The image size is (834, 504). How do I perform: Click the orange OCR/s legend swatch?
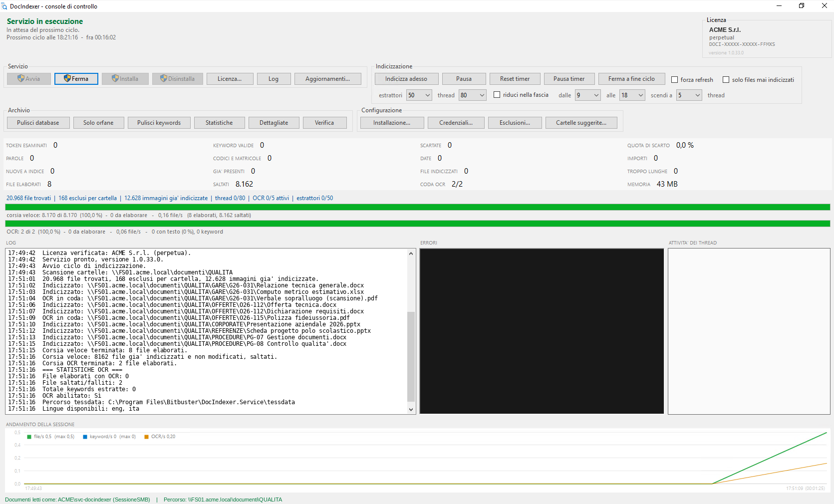point(147,437)
